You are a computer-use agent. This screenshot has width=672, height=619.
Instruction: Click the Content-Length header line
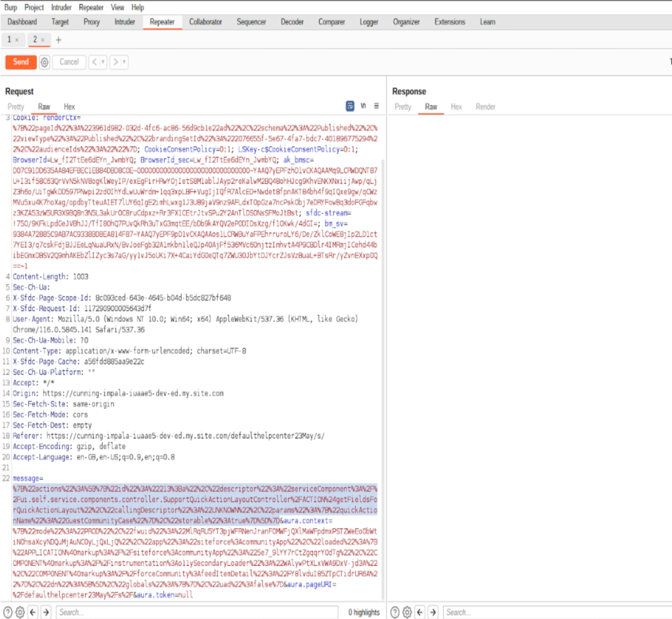tap(51, 276)
